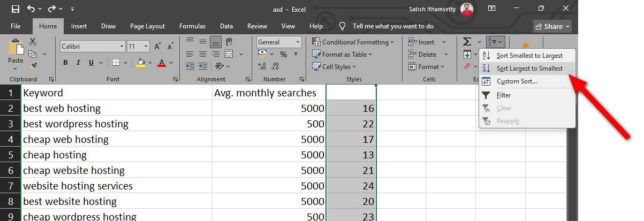
Task: Toggle bottom align for cells
Action: 215,42
